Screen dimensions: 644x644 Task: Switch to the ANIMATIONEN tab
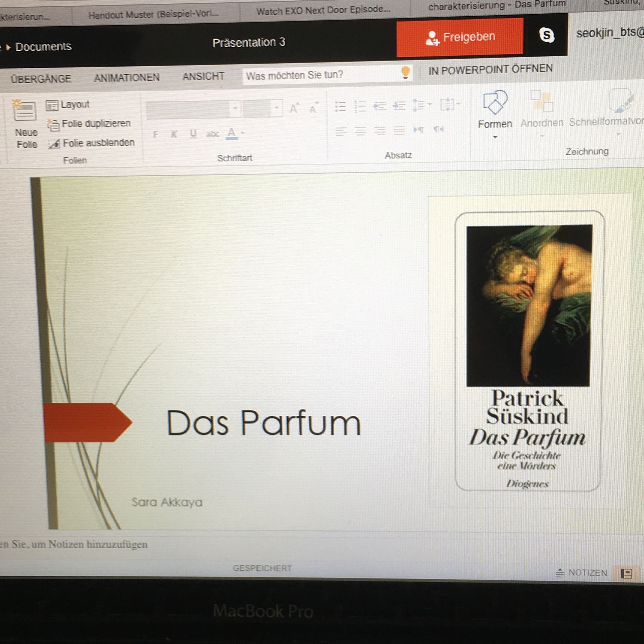pos(127,78)
